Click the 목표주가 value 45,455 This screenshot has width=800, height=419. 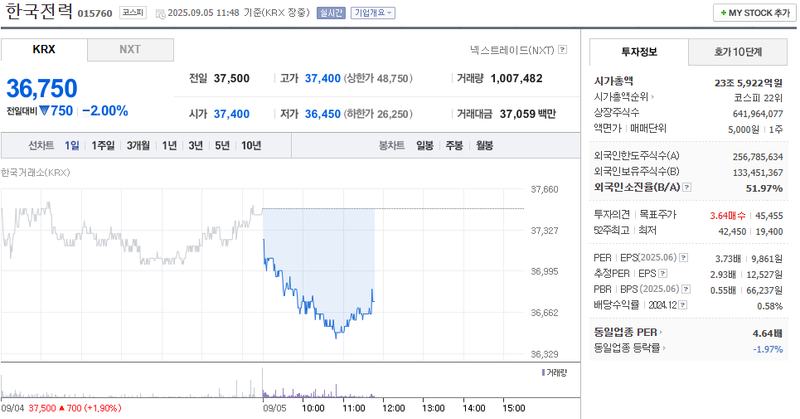click(x=769, y=216)
